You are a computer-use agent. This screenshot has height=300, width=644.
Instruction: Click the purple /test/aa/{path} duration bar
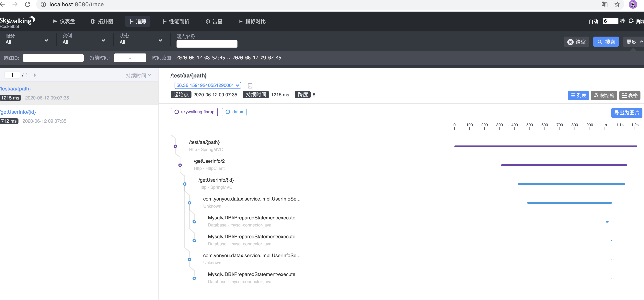[545, 146]
